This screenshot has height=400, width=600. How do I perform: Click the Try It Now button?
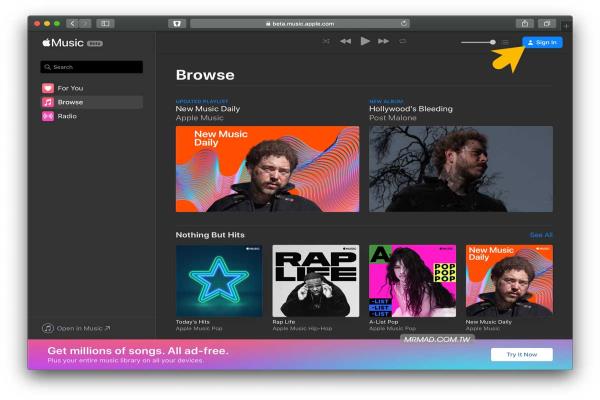point(522,354)
